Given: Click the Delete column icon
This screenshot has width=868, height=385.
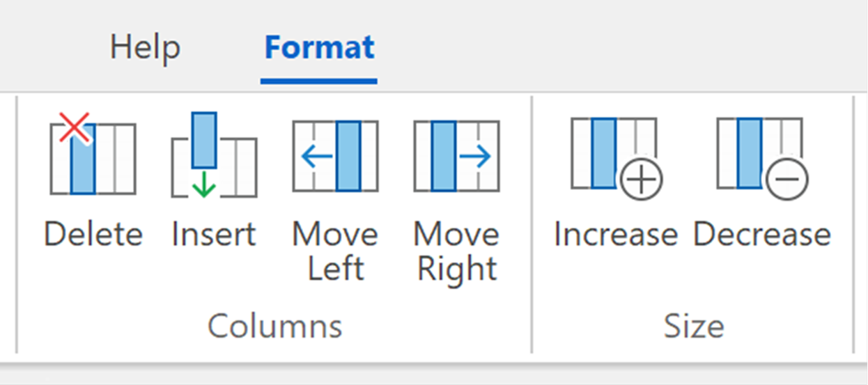Looking at the screenshot, I should 93,155.
